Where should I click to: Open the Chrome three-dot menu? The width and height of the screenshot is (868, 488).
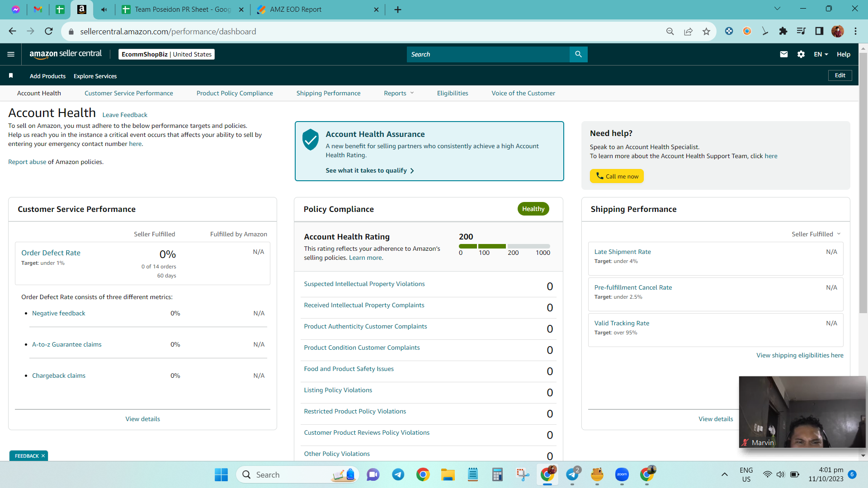click(855, 31)
